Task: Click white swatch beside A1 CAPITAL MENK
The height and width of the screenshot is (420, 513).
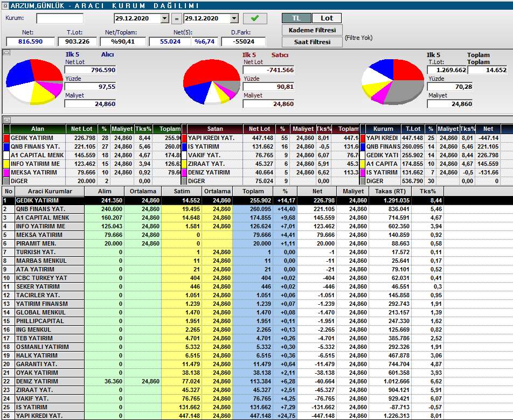Action: coord(6,155)
